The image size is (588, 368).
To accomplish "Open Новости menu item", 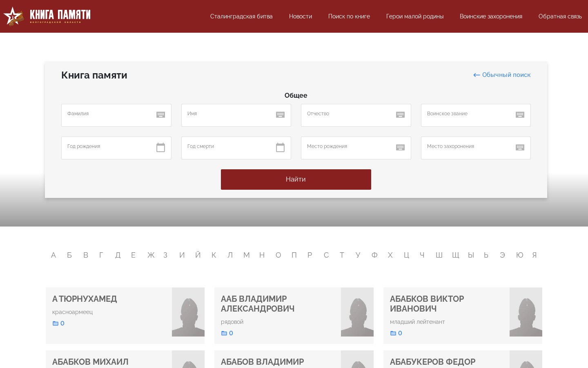I will pos(301,16).
